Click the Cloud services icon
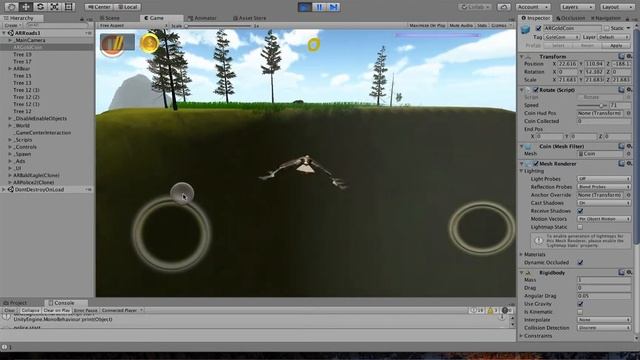The image size is (640, 360). tap(504, 7)
